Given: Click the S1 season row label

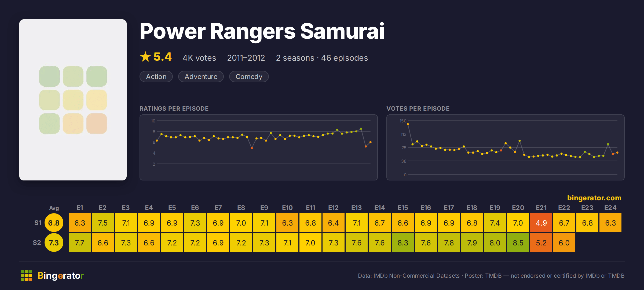Looking at the screenshot, I should pos(38,223).
